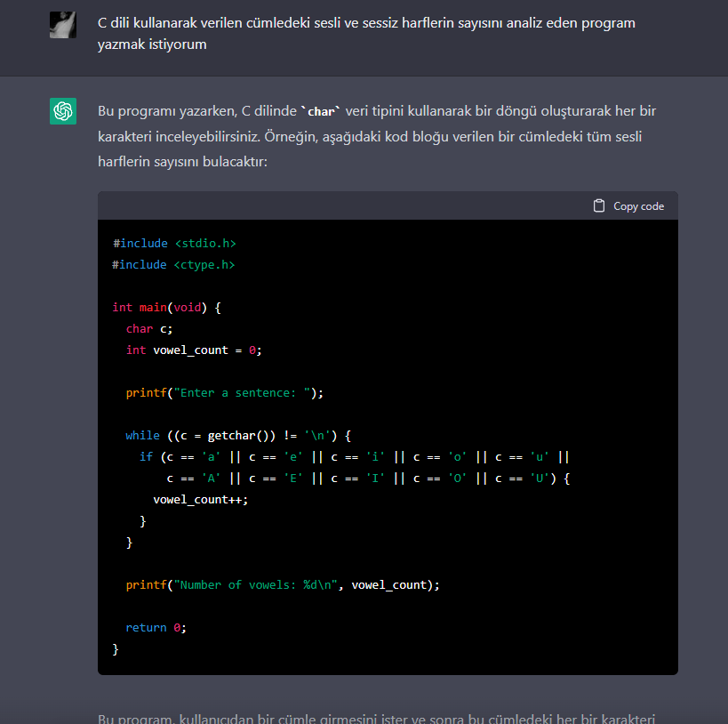Click the line '#include <ctype.h>'

[x=173, y=264]
